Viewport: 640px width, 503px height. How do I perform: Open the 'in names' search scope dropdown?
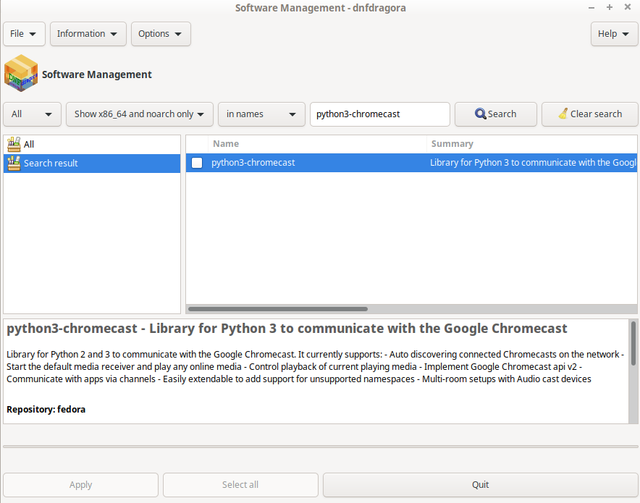coord(262,114)
